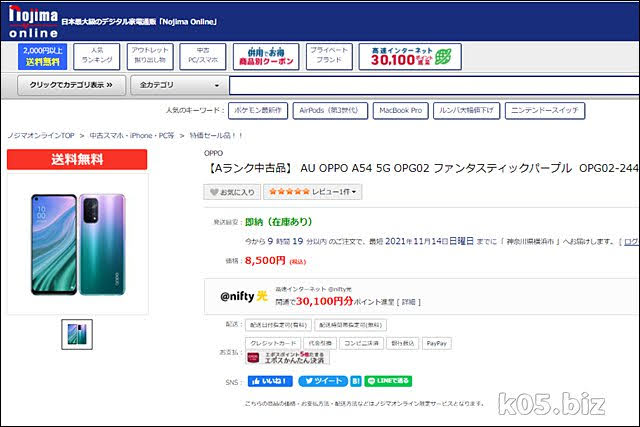Focus the product search input field
This screenshot has width=640, height=427.
coord(434,86)
